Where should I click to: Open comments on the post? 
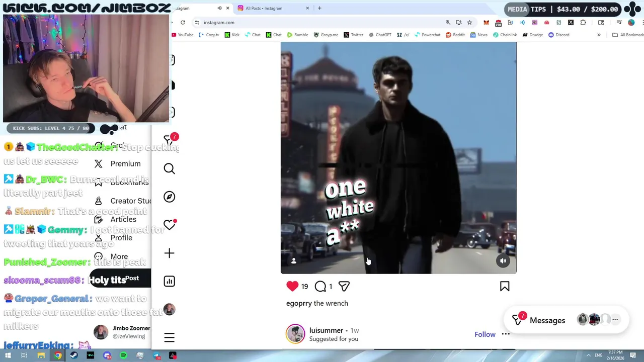(320, 286)
